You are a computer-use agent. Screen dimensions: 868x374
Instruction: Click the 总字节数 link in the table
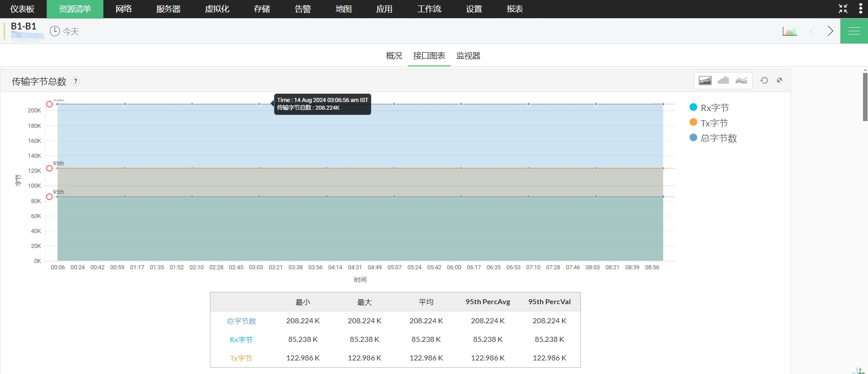[x=241, y=321]
